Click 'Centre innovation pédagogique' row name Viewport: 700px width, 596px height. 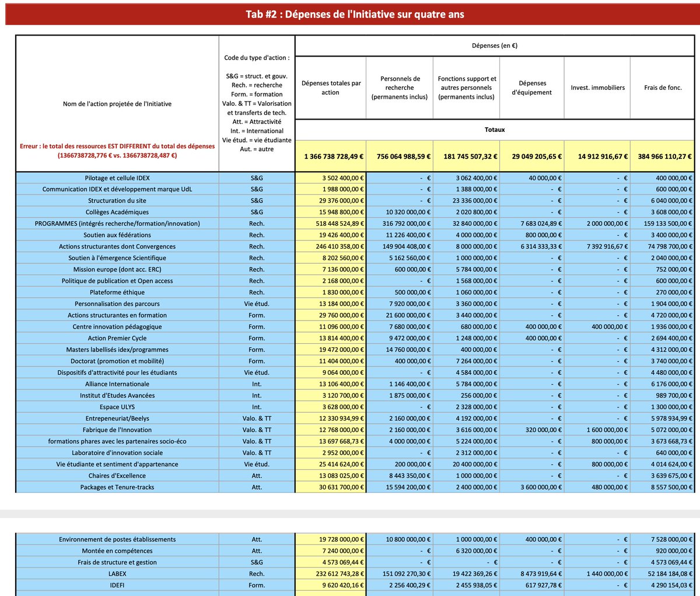click(117, 327)
